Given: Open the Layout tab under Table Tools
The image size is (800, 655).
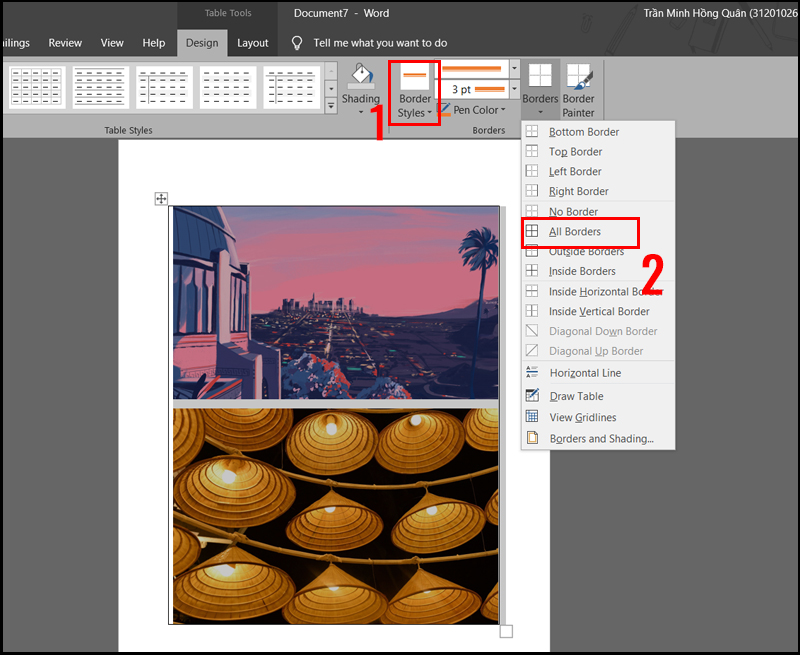Looking at the screenshot, I should click(253, 43).
